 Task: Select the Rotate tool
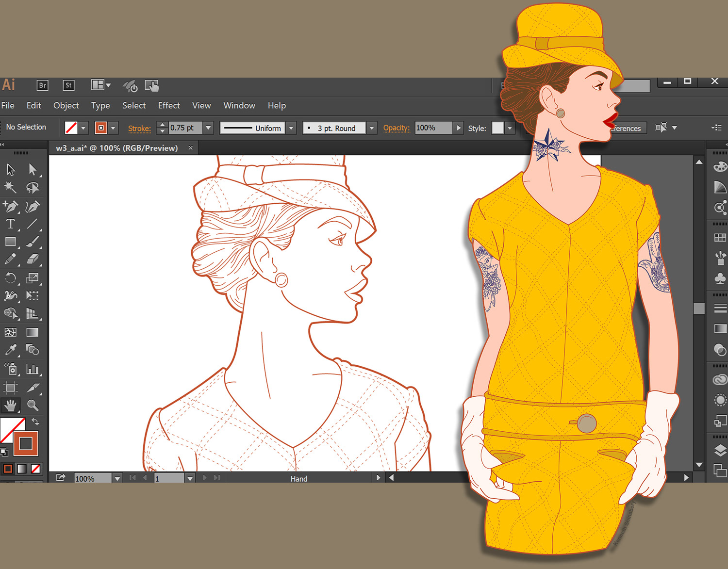click(10, 278)
